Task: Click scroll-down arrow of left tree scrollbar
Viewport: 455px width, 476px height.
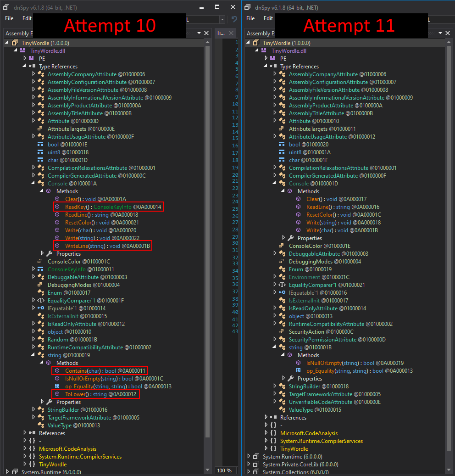Action: tap(207, 470)
